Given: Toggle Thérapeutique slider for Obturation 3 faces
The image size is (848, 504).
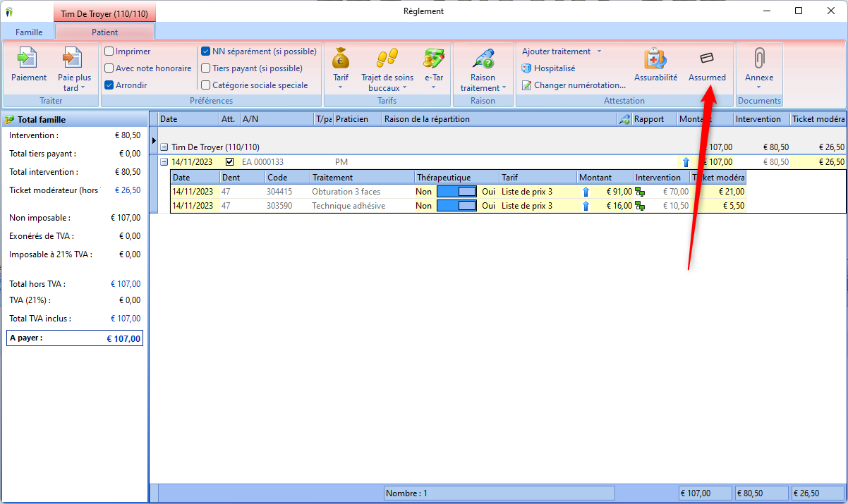Looking at the screenshot, I should [456, 191].
